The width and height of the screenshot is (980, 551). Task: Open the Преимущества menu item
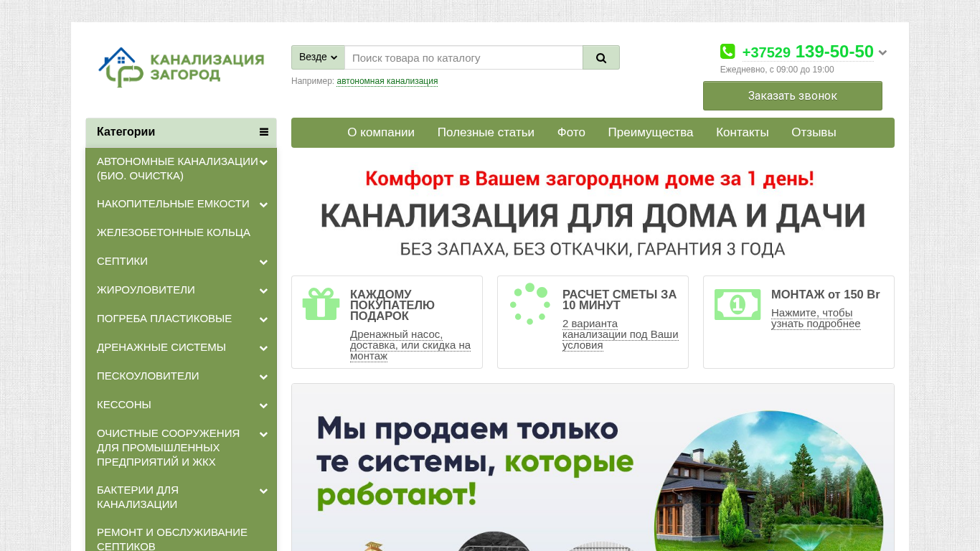tap(651, 133)
